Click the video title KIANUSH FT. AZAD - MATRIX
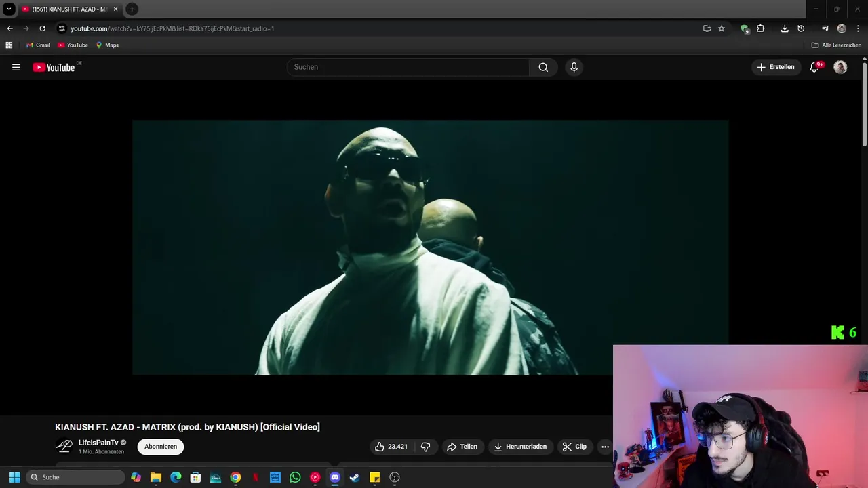868x488 pixels. (187, 427)
